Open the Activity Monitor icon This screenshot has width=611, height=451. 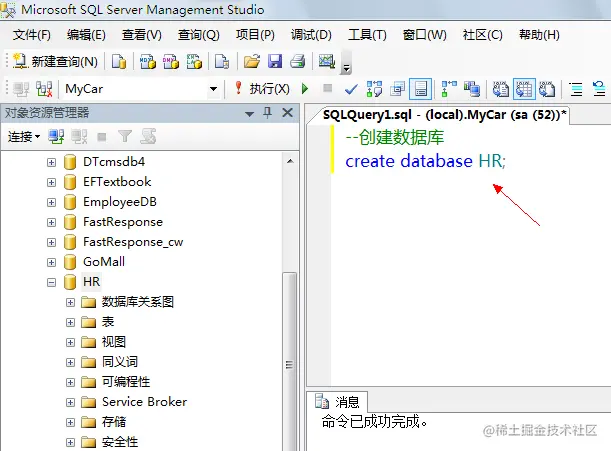pyautogui.click(x=327, y=62)
